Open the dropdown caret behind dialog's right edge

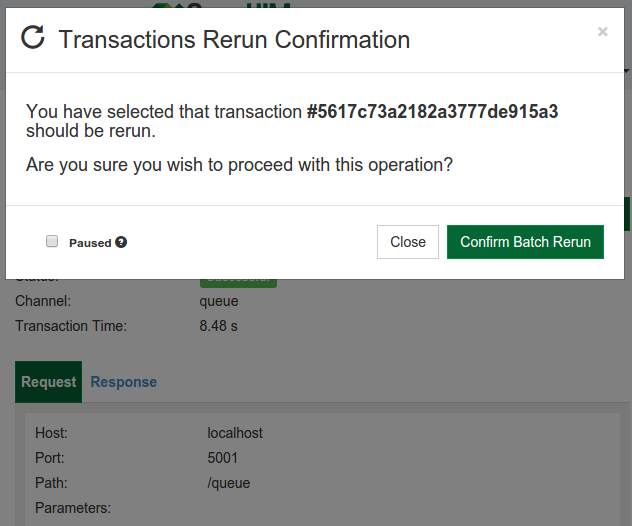tap(627, 71)
